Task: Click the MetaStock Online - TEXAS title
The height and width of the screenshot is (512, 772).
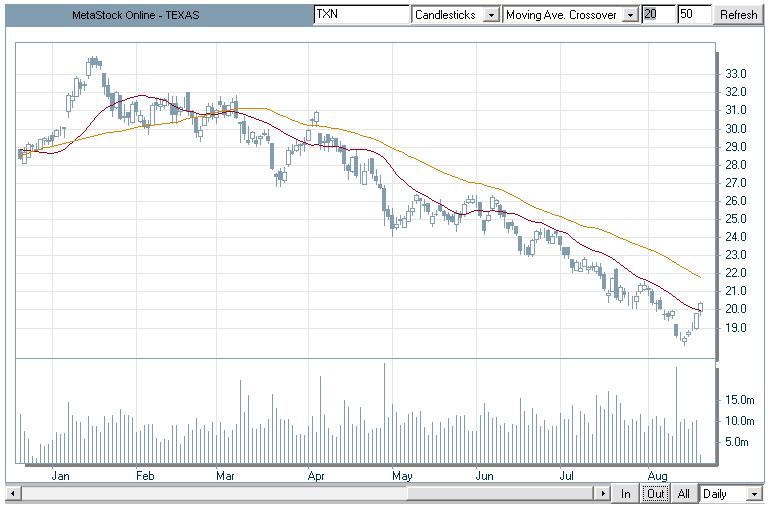Action: [135, 15]
